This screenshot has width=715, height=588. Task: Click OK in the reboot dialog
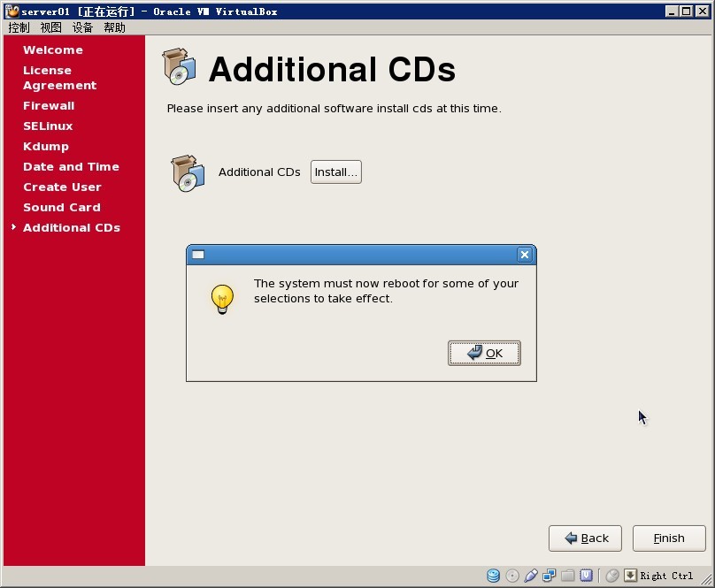click(484, 353)
